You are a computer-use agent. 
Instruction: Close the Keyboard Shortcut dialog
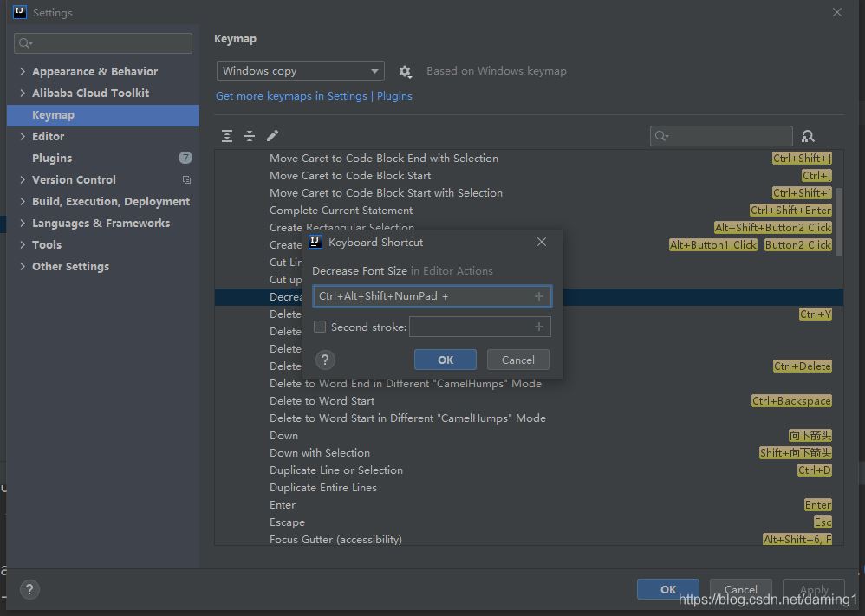pos(542,242)
